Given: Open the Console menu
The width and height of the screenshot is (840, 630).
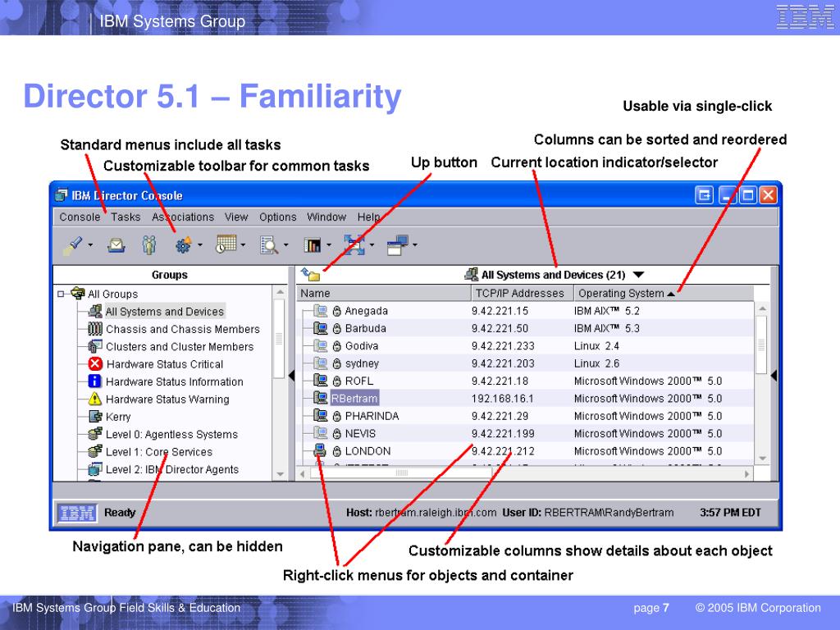Looking at the screenshot, I should coord(80,217).
